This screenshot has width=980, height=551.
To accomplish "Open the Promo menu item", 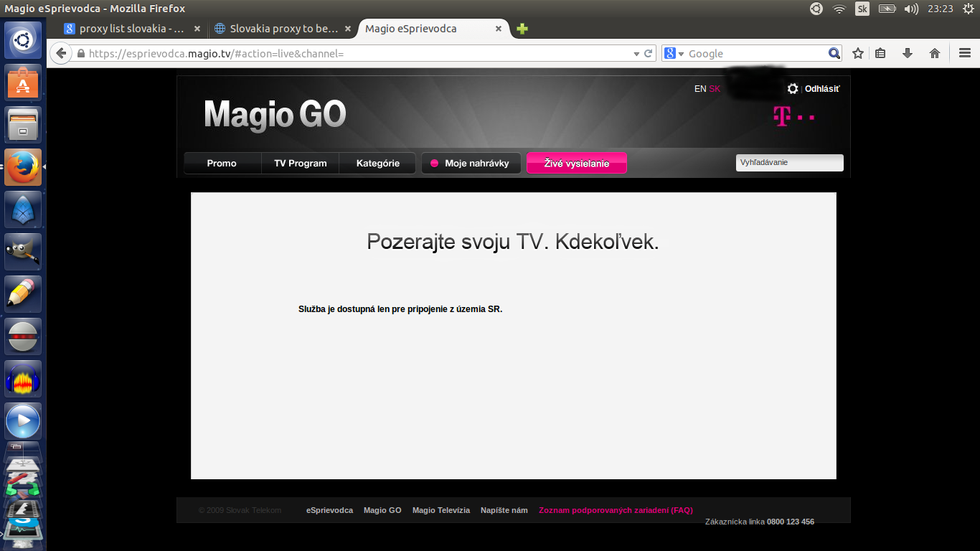I will click(222, 163).
